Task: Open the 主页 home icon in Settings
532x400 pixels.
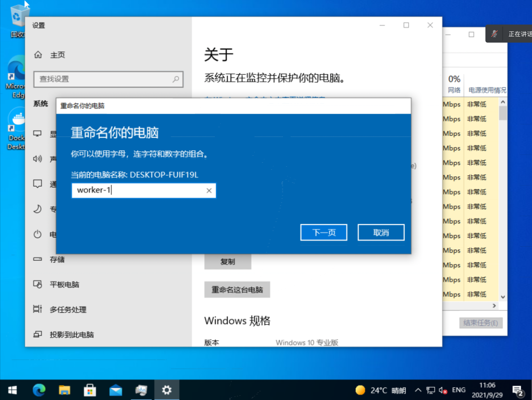Action: click(x=38, y=55)
